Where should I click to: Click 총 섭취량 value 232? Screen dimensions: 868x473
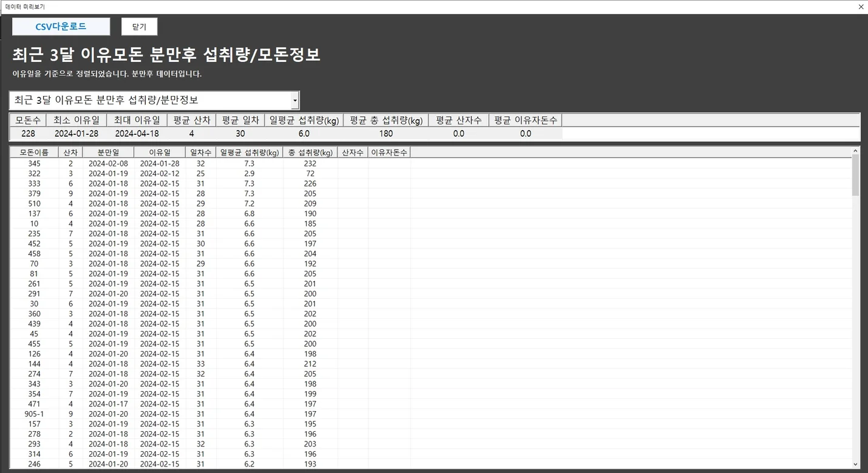click(310, 163)
